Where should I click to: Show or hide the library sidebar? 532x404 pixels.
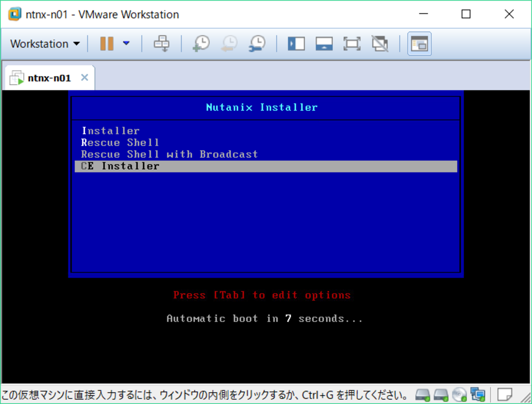[x=296, y=43]
